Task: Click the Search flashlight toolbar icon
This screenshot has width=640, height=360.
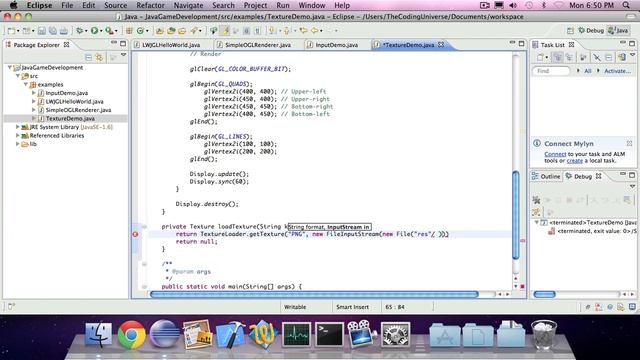Action: pyautogui.click(x=194, y=31)
